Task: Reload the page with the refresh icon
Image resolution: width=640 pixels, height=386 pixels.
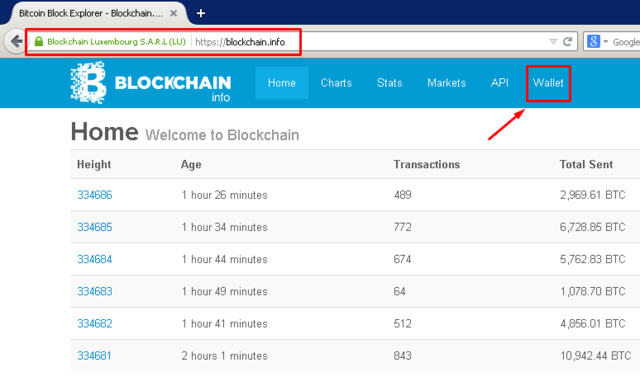Action: coord(568,41)
